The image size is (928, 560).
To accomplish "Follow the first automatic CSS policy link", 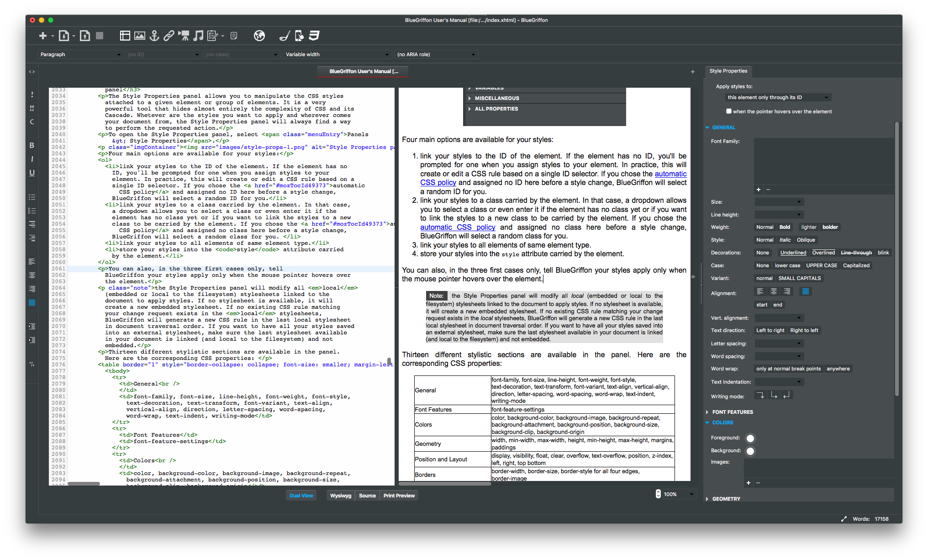I will [670, 174].
